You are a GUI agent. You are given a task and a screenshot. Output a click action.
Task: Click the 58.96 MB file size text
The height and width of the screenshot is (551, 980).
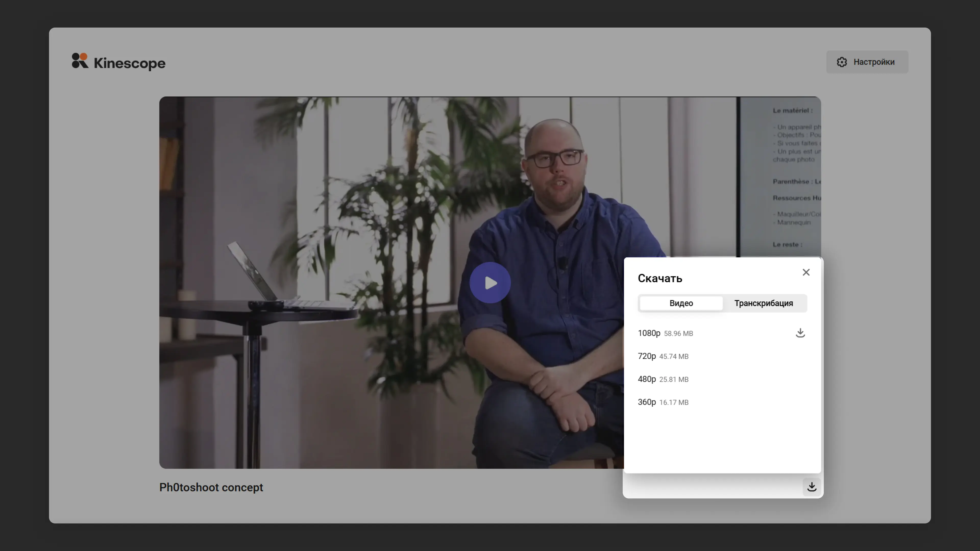point(678,333)
